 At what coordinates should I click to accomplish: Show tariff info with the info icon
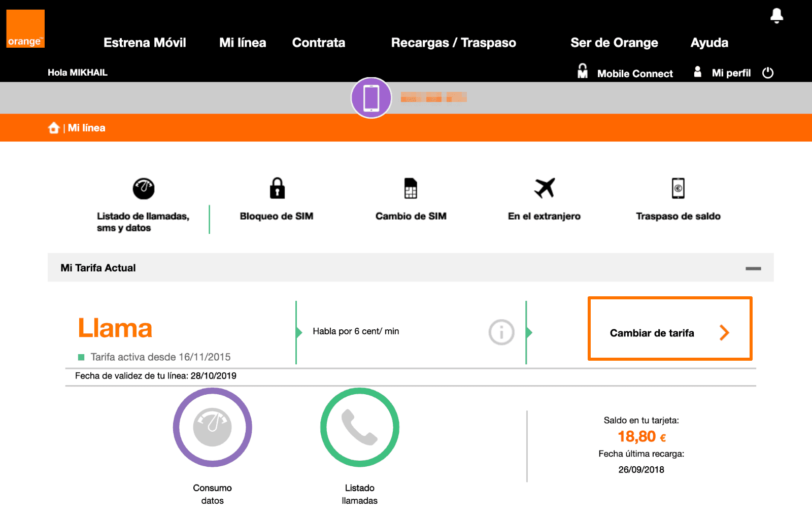point(501,332)
